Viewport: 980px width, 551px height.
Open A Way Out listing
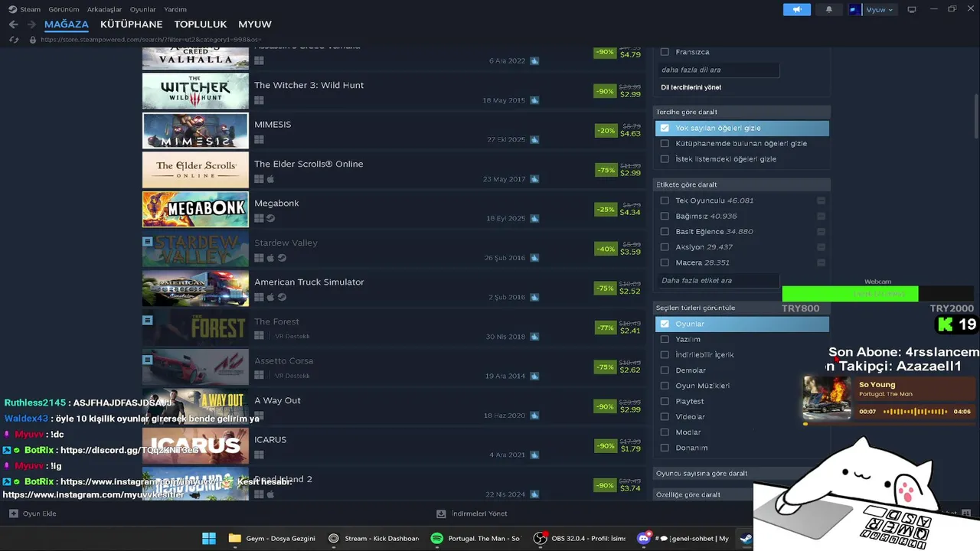tap(393, 406)
